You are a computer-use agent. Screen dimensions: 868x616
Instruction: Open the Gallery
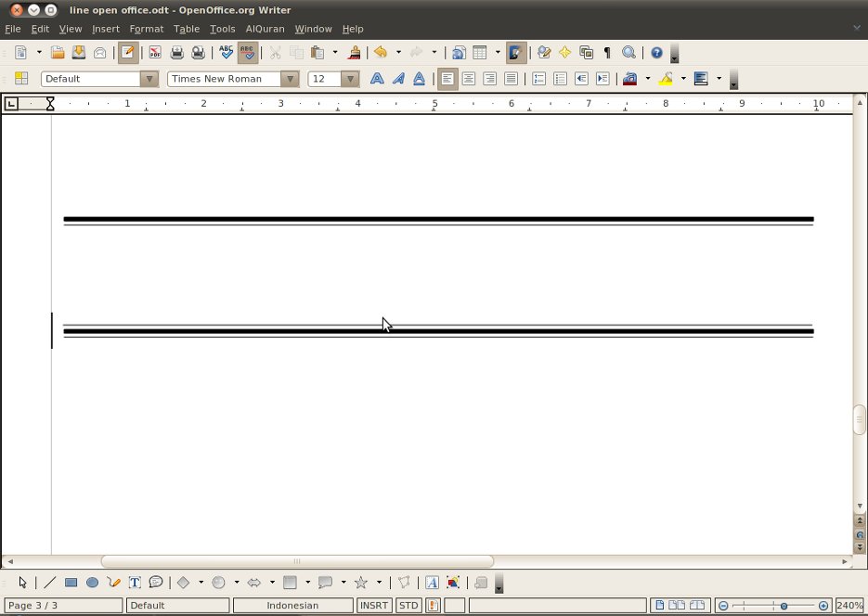click(x=586, y=53)
